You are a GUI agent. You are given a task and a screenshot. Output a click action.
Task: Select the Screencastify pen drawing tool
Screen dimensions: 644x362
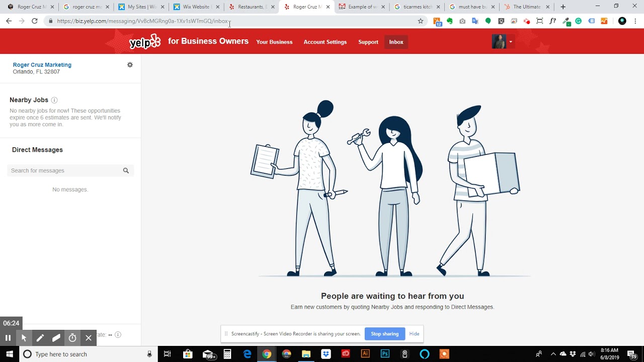pos(40,338)
